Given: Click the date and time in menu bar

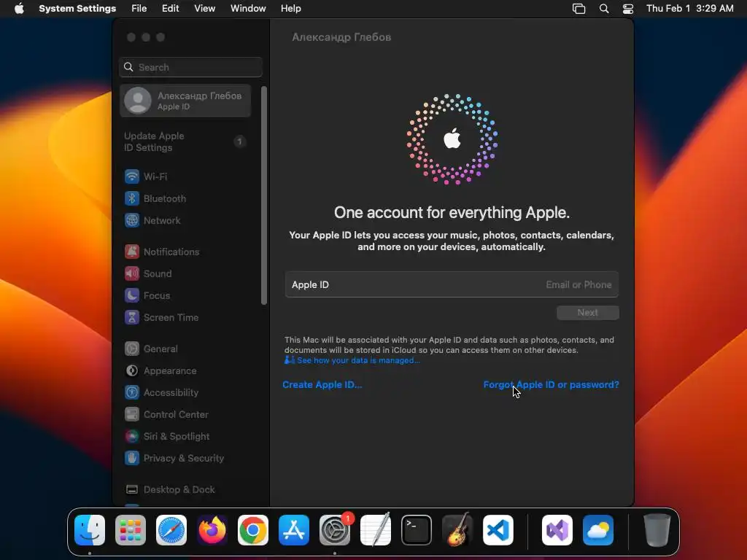Looking at the screenshot, I should [x=690, y=9].
